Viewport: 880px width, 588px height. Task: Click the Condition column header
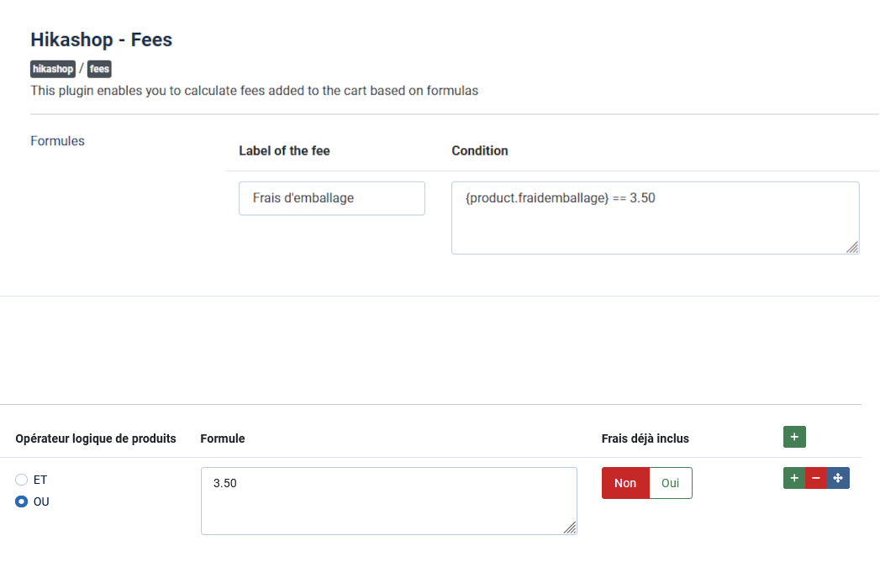click(480, 151)
